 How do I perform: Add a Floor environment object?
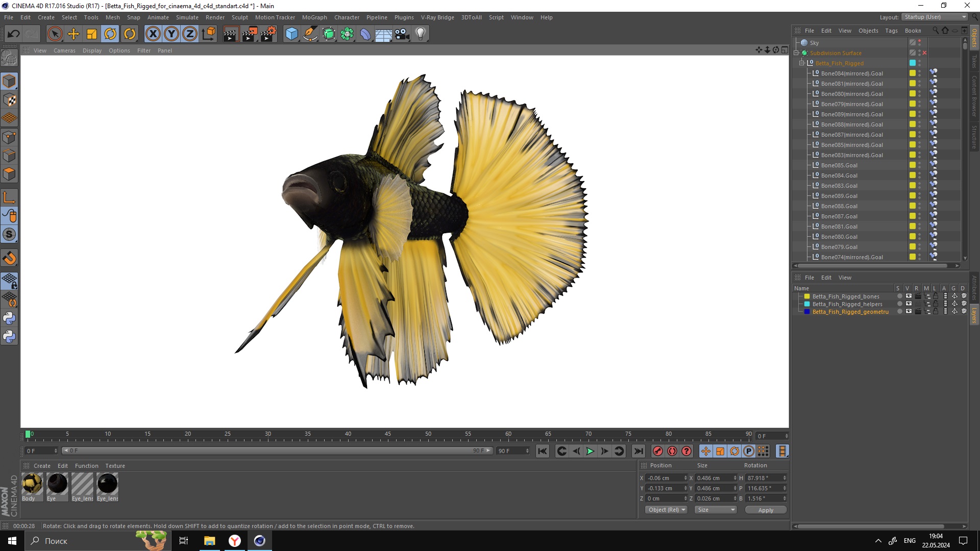383,34
